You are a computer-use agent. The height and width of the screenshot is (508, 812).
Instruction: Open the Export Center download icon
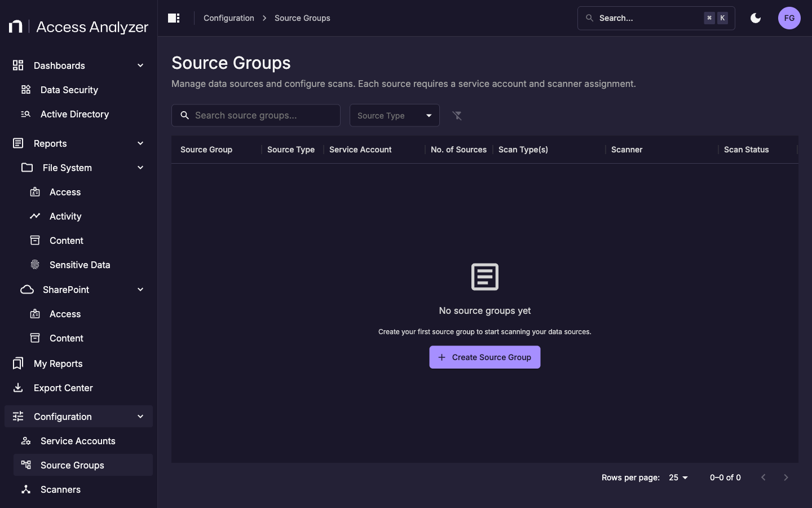[17, 388]
